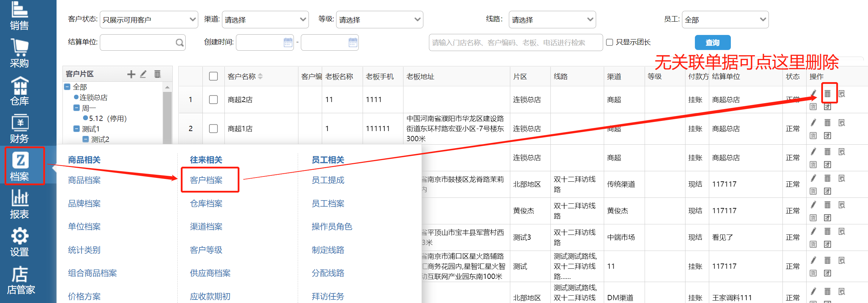
Task: Edit the 商超2店 customer row
Action: pyautogui.click(x=814, y=94)
